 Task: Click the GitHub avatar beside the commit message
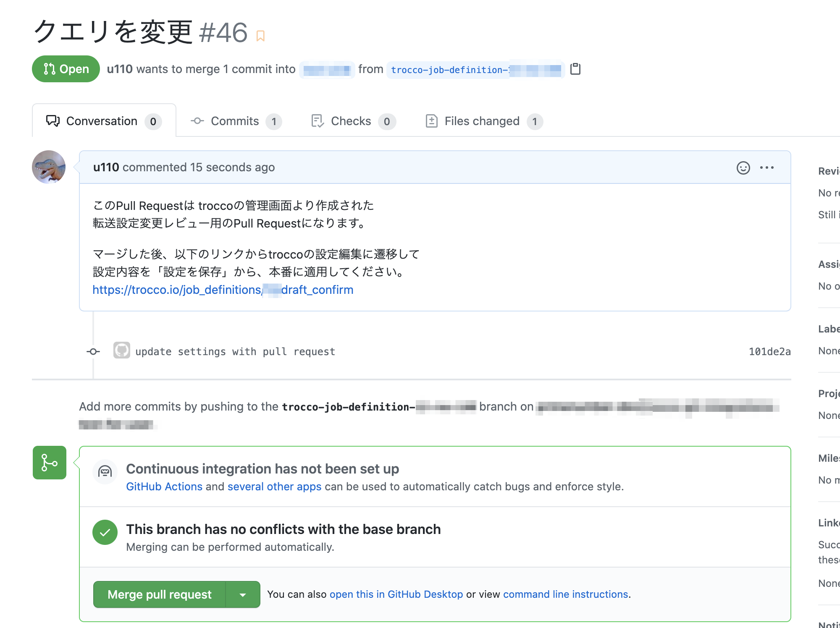click(121, 351)
